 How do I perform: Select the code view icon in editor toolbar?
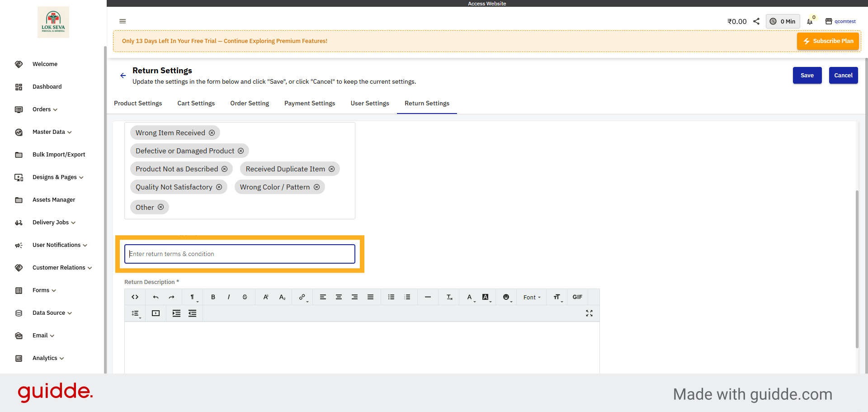pos(135,297)
